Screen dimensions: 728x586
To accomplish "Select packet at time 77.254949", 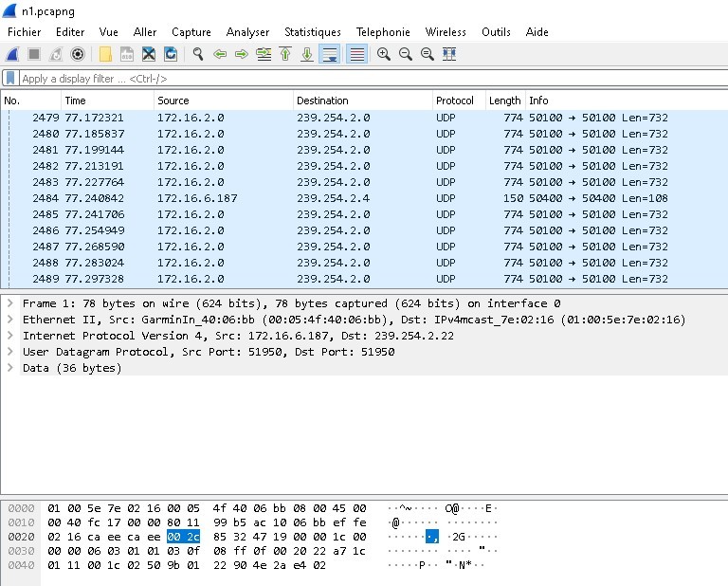I will pos(364,230).
